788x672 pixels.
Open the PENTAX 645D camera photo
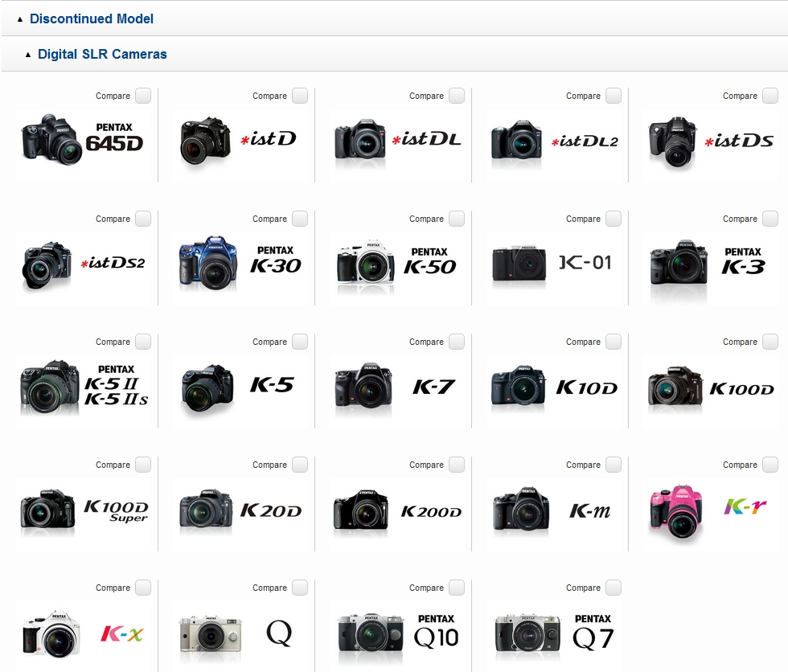tap(51, 140)
